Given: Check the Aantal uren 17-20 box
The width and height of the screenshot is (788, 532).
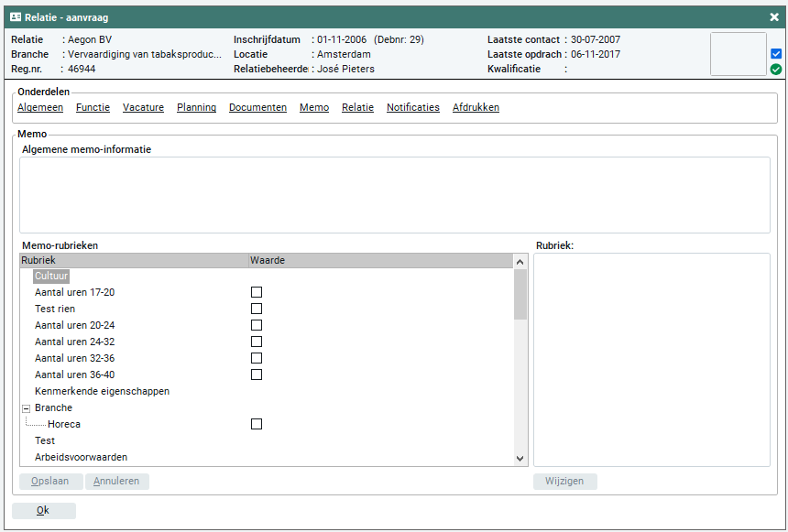Looking at the screenshot, I should [257, 292].
